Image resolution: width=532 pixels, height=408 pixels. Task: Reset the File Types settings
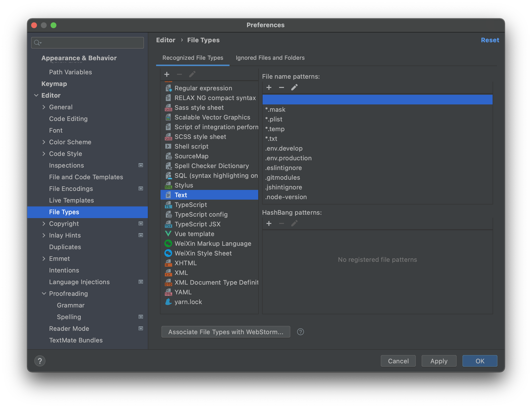point(490,40)
